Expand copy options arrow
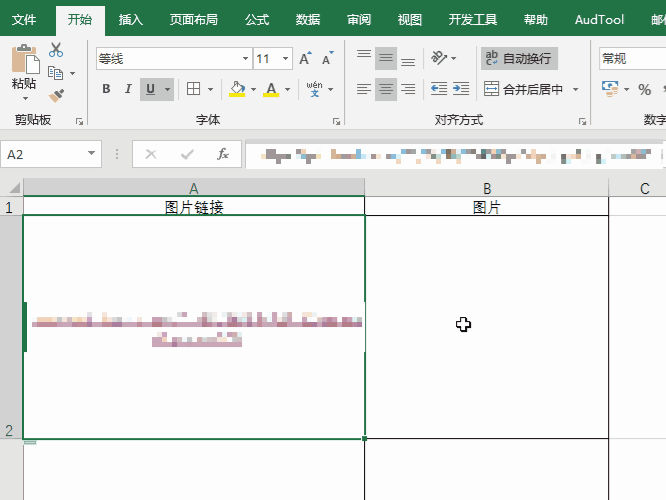The image size is (666, 500). coord(73,73)
